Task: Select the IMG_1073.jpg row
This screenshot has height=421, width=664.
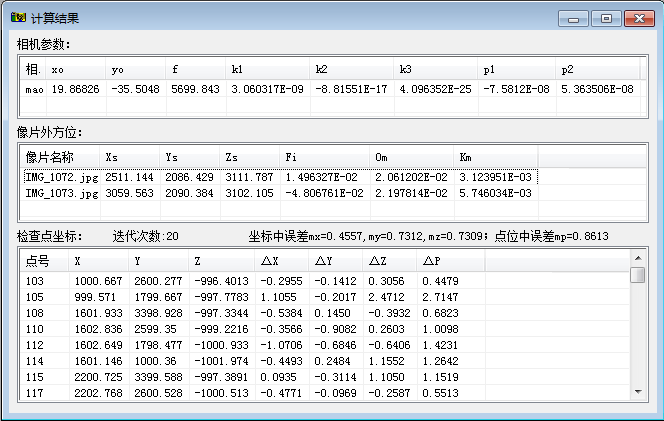Action: click(x=280, y=193)
